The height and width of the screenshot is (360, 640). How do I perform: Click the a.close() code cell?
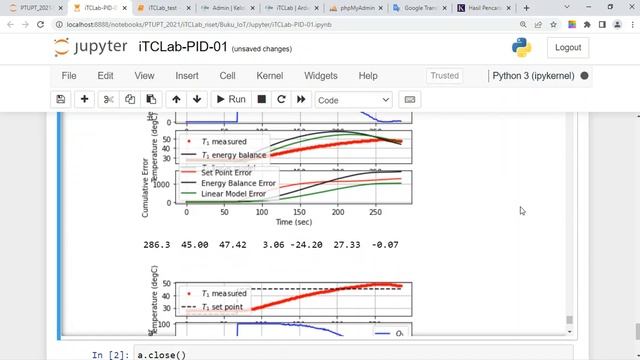pyautogui.click(x=354, y=354)
